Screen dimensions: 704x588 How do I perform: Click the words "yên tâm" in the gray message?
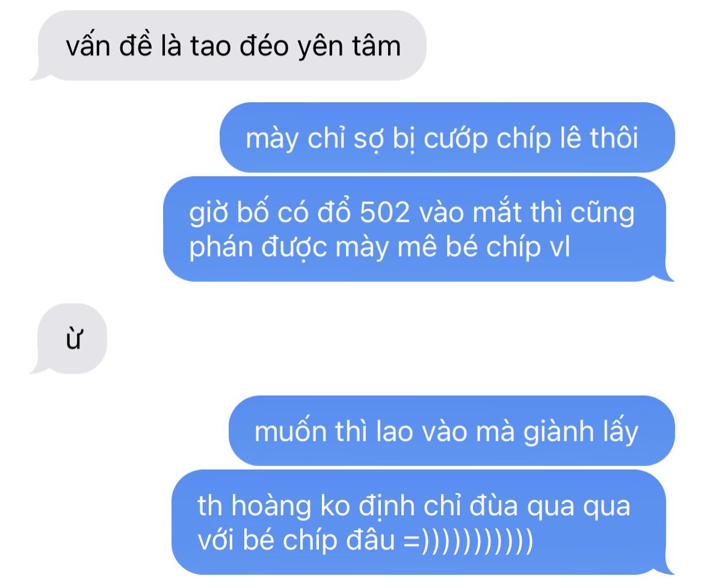(349, 46)
